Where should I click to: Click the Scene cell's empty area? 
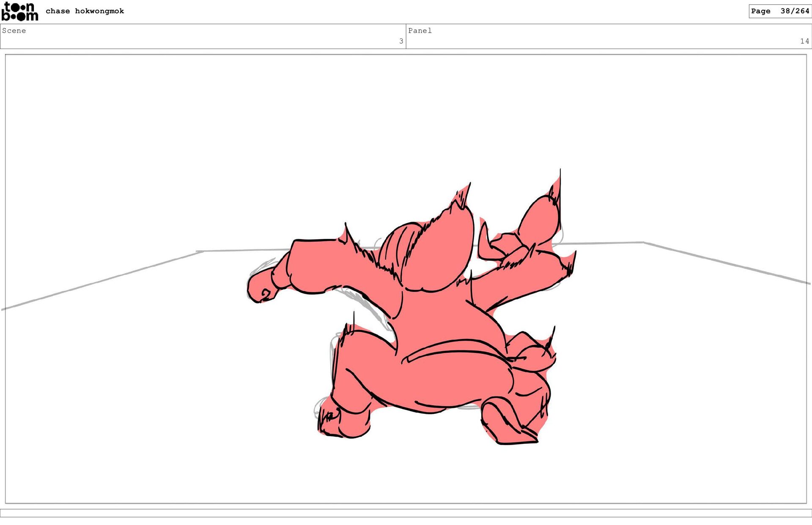[203, 37]
